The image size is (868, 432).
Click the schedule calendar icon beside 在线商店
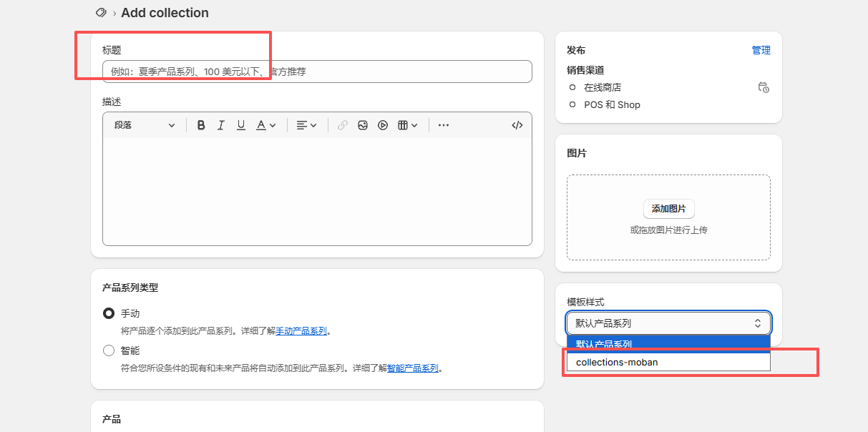coord(764,87)
